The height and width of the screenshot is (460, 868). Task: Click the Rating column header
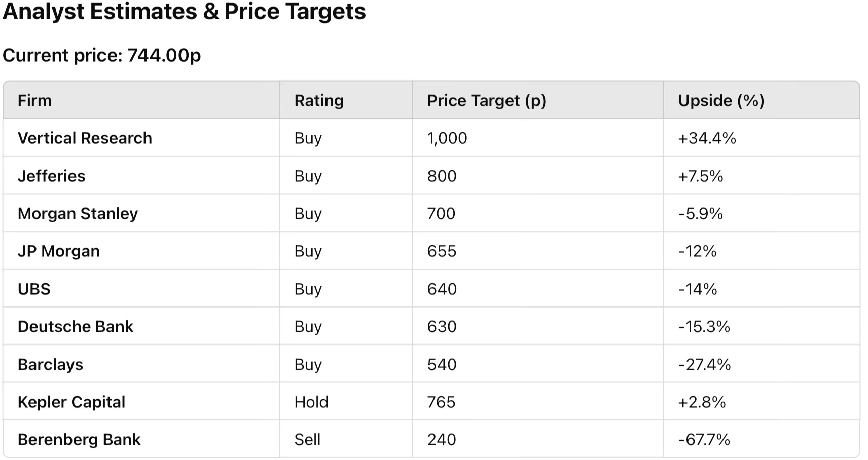(x=319, y=100)
